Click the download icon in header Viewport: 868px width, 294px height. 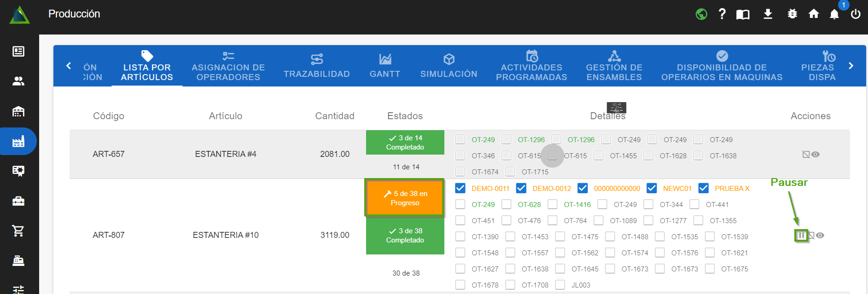768,14
